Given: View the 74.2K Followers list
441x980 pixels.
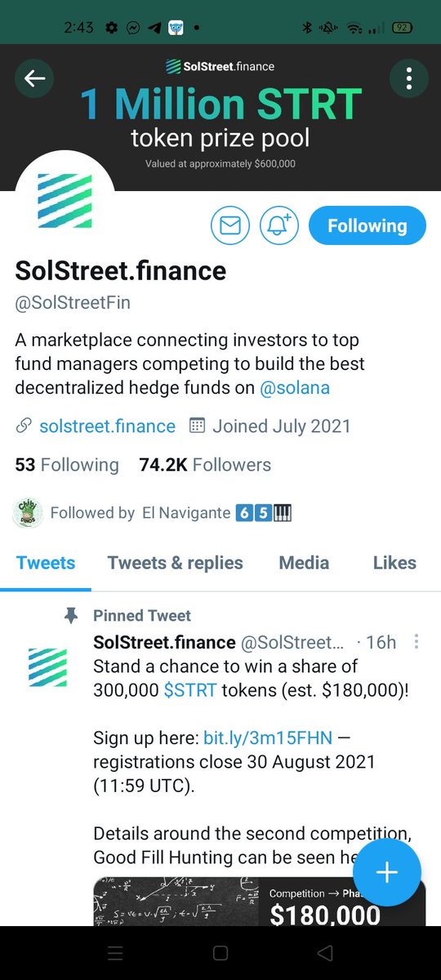Looking at the screenshot, I should (x=205, y=465).
